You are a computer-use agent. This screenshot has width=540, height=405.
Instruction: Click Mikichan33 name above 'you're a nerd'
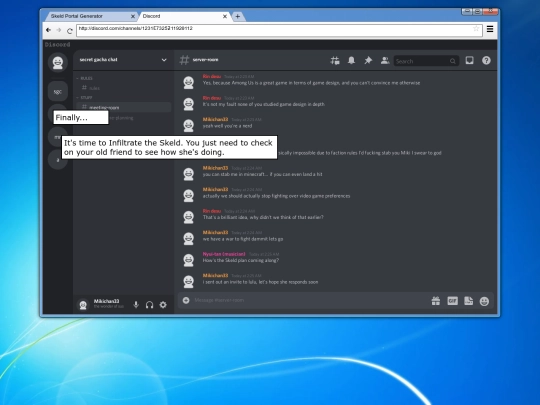[x=215, y=120]
